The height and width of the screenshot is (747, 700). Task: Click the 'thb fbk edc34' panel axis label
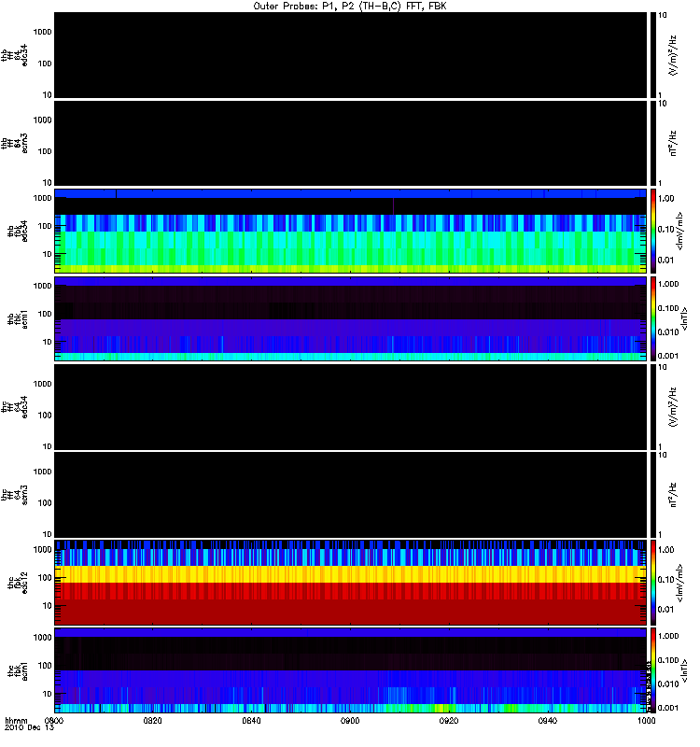click(x=18, y=231)
